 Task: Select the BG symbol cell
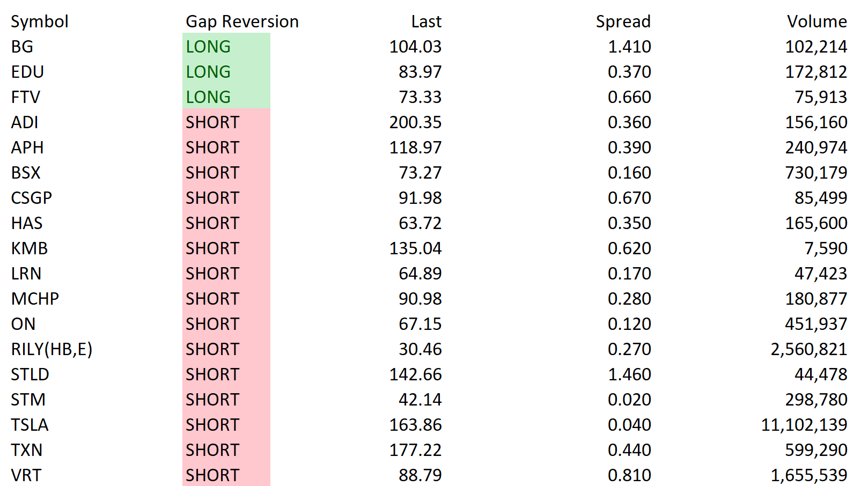[x=23, y=47]
